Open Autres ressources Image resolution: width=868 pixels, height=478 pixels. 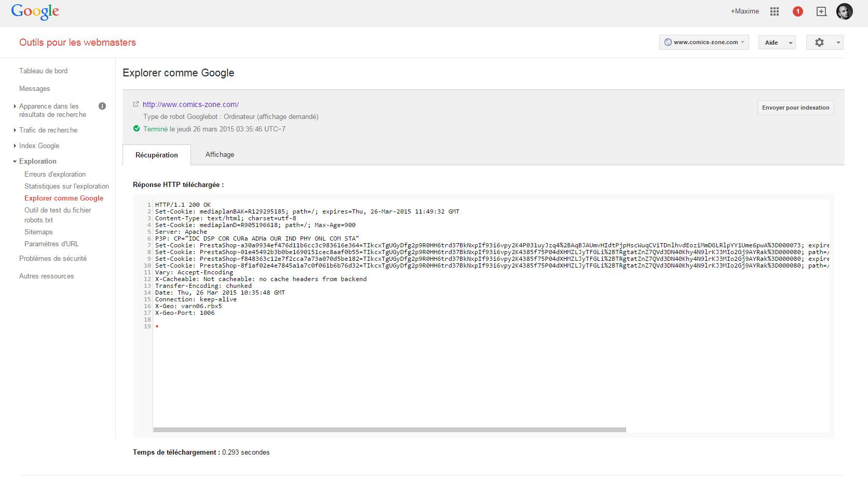(x=47, y=276)
